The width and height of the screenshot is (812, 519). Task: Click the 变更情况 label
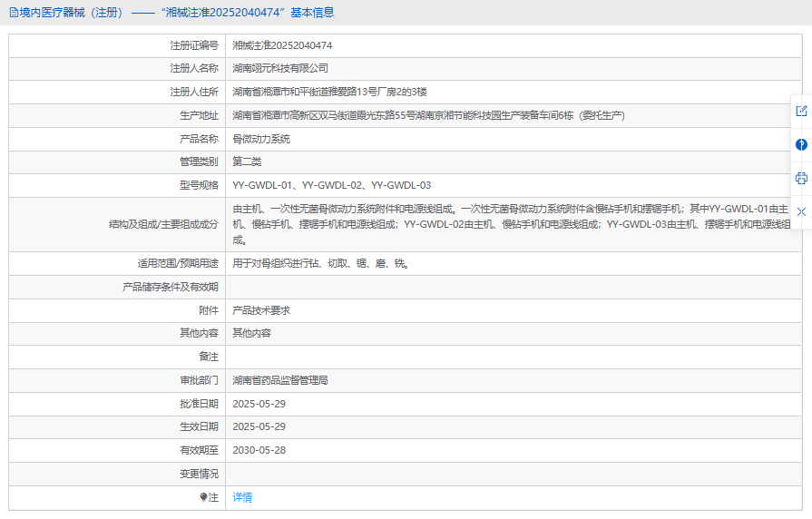coord(199,474)
